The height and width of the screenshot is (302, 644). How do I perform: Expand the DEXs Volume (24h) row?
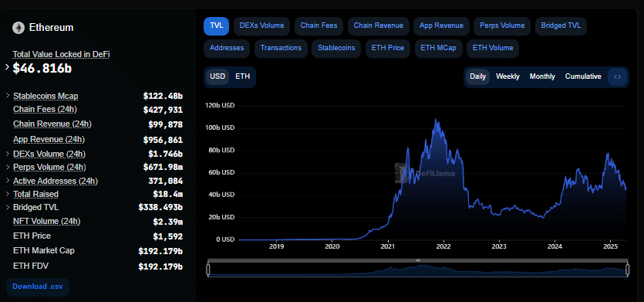[x=8, y=154]
